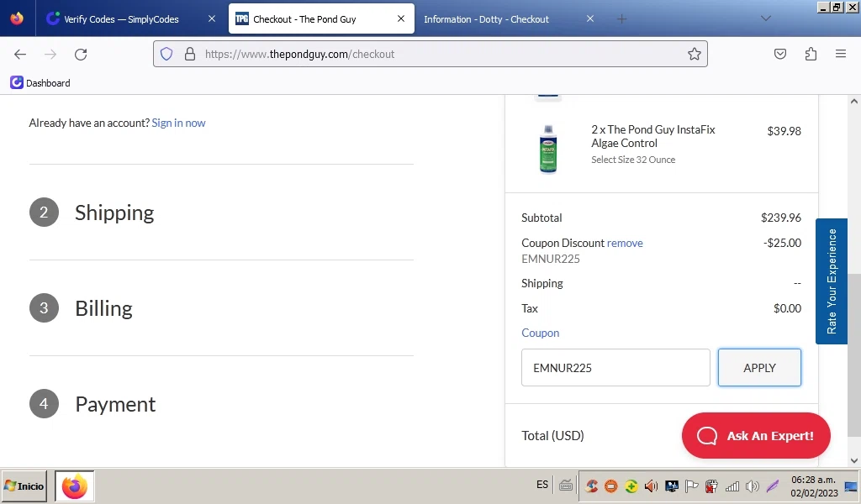
Task: Click the page scrollbar up arrow
Action: [854, 101]
